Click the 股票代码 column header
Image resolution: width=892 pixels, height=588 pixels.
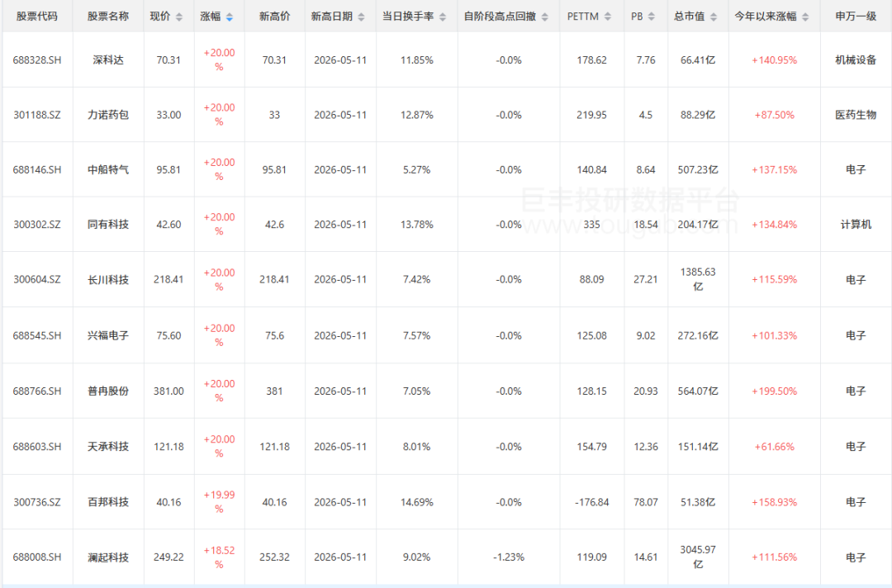[x=37, y=17]
